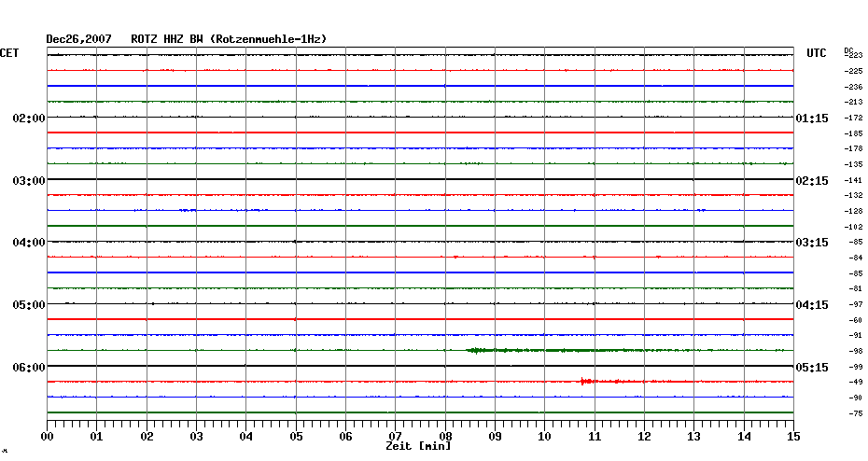Click the 01:15 UTC time label
Screen dimensions: 868x461
[812, 118]
